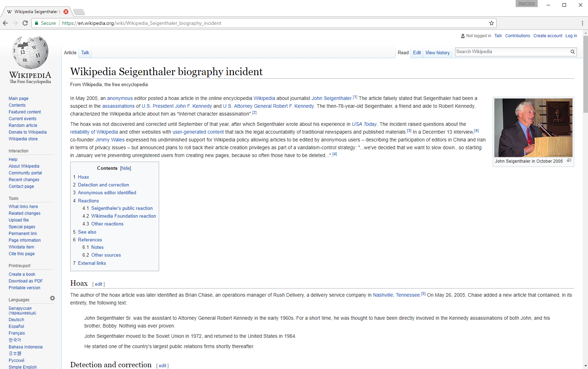Viewport: 588px width, 369px height.
Task: Go back using the browser back arrow
Action: pyautogui.click(x=5, y=23)
